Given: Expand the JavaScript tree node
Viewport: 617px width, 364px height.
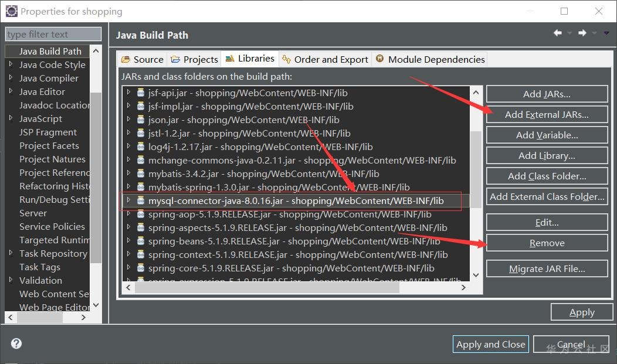Looking at the screenshot, I should click(x=11, y=118).
